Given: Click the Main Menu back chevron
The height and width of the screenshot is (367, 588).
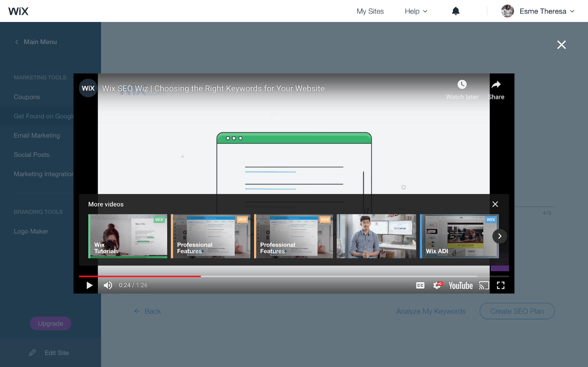Looking at the screenshot, I should pos(17,42).
